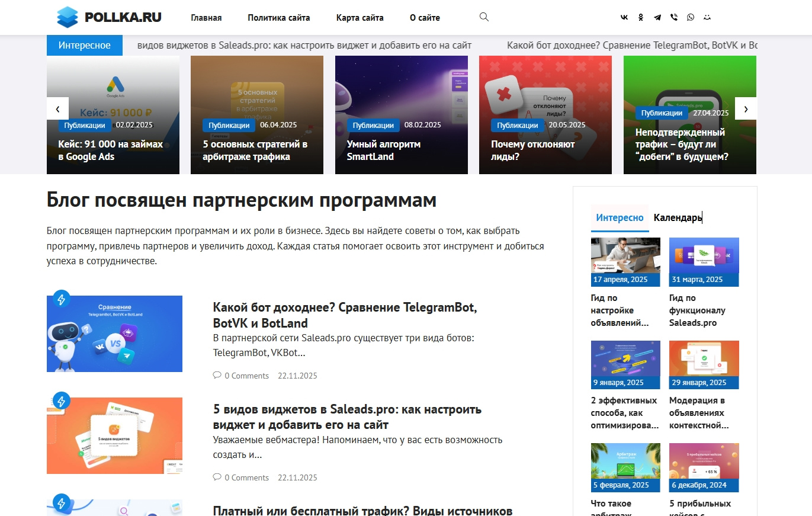
Task: Open the Политика сайта menu item
Action: click(x=279, y=18)
